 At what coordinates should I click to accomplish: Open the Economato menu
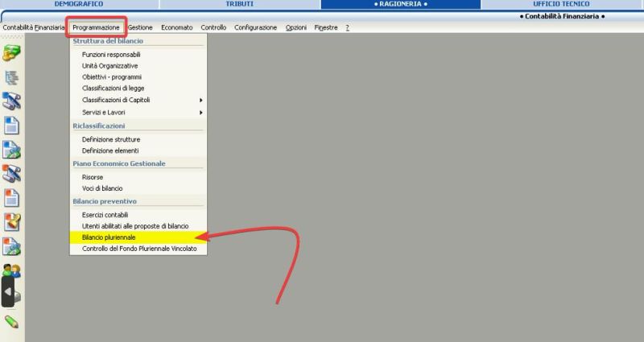pyautogui.click(x=177, y=27)
